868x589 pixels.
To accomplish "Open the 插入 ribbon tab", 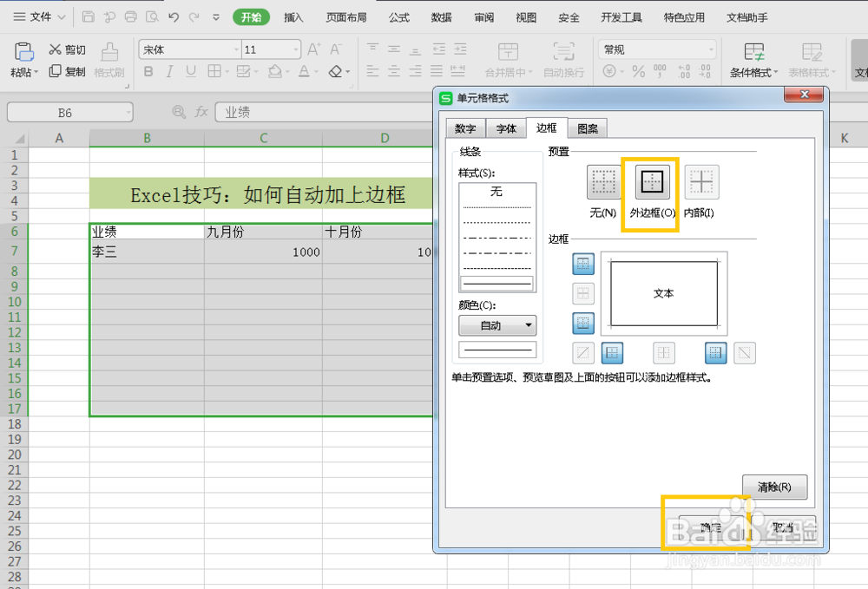I will click(x=293, y=17).
